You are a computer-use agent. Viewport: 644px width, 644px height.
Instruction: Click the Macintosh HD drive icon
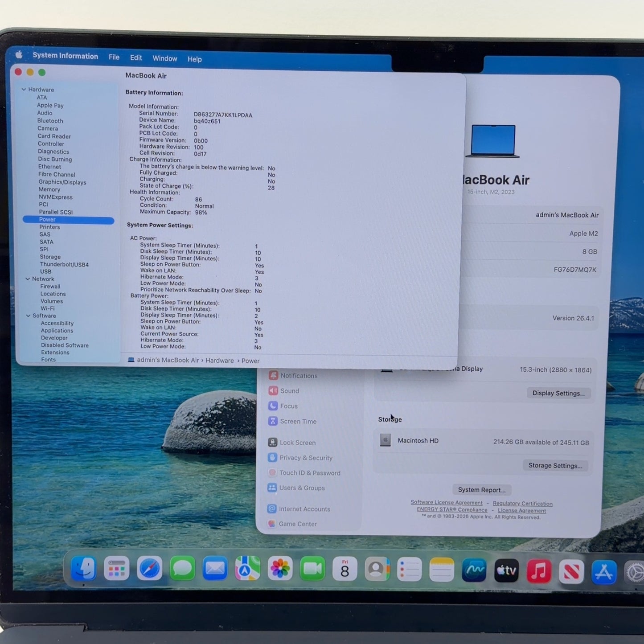[x=386, y=440]
